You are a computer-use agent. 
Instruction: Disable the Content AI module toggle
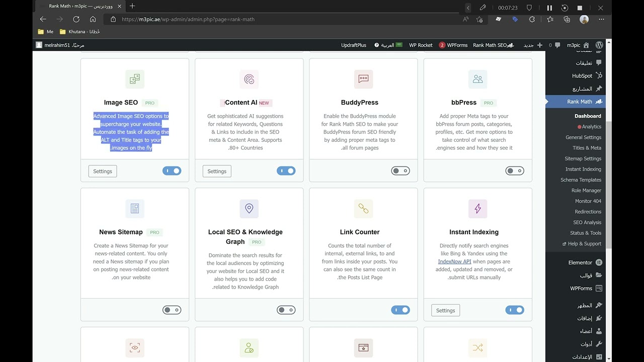tap(286, 171)
